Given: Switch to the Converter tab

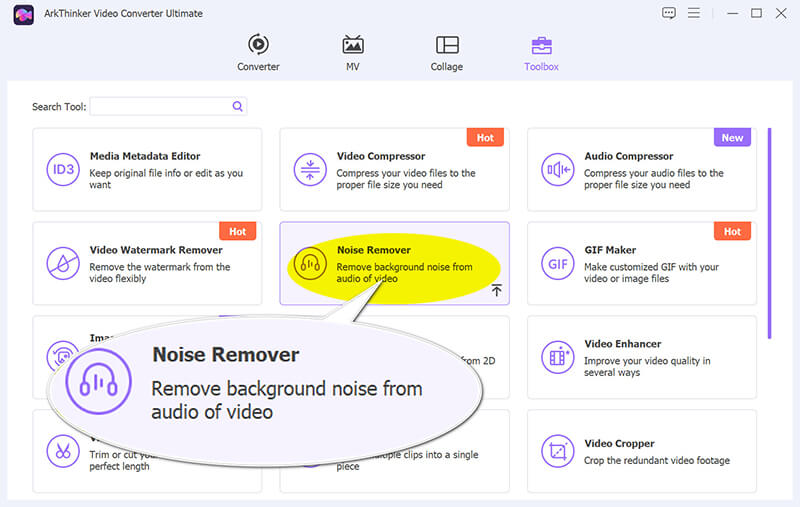Looking at the screenshot, I should click(x=258, y=54).
